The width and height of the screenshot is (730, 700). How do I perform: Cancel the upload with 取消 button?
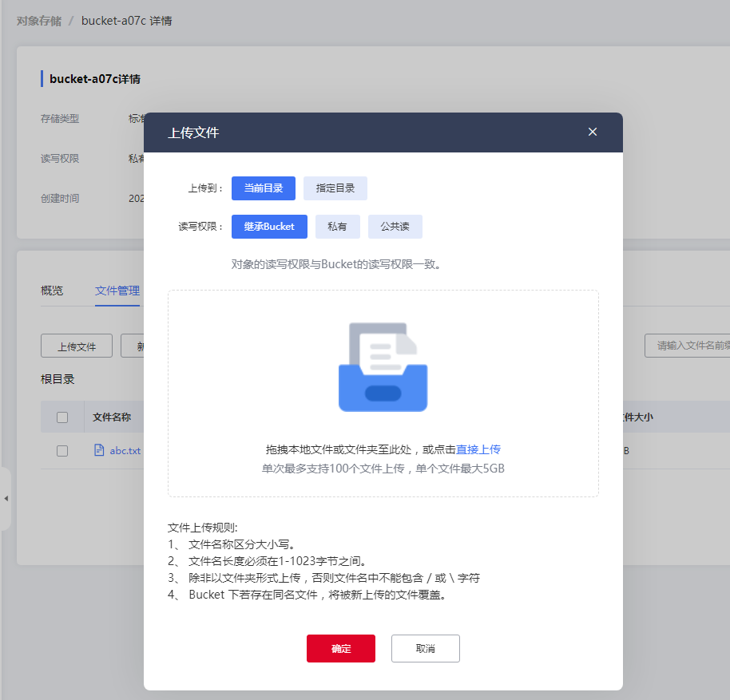[426, 648]
